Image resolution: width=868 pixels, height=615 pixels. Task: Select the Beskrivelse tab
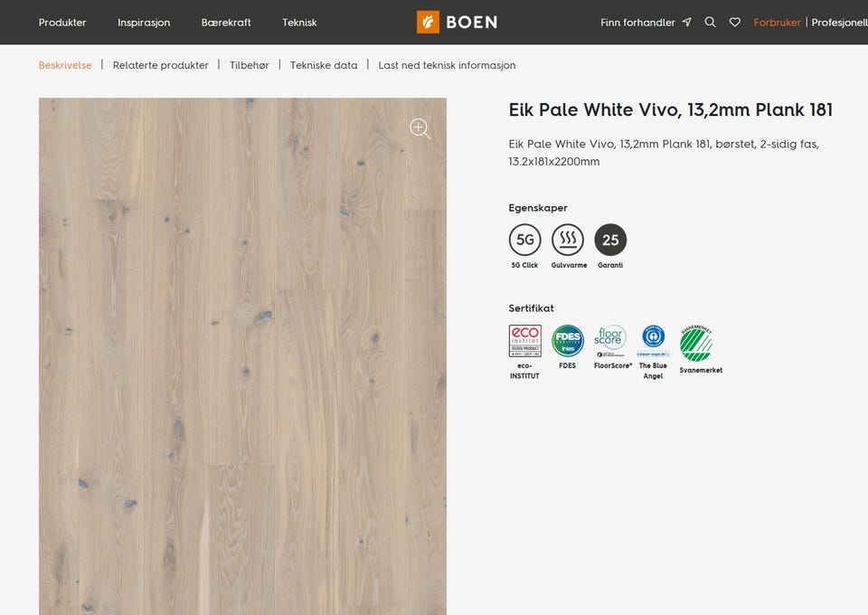click(x=65, y=65)
